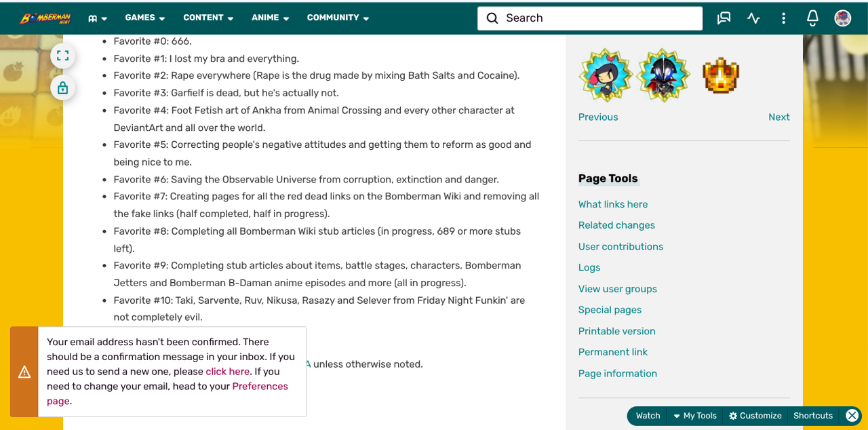Expand My Tools in bottom toolbar

click(x=695, y=416)
